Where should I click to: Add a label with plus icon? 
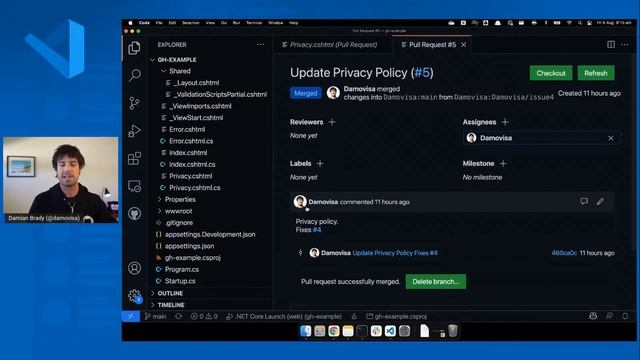[320, 164]
